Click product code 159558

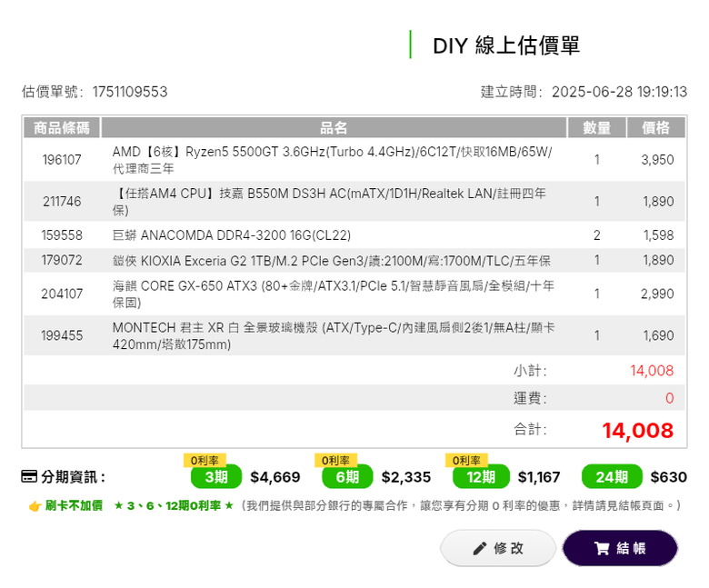tap(62, 235)
